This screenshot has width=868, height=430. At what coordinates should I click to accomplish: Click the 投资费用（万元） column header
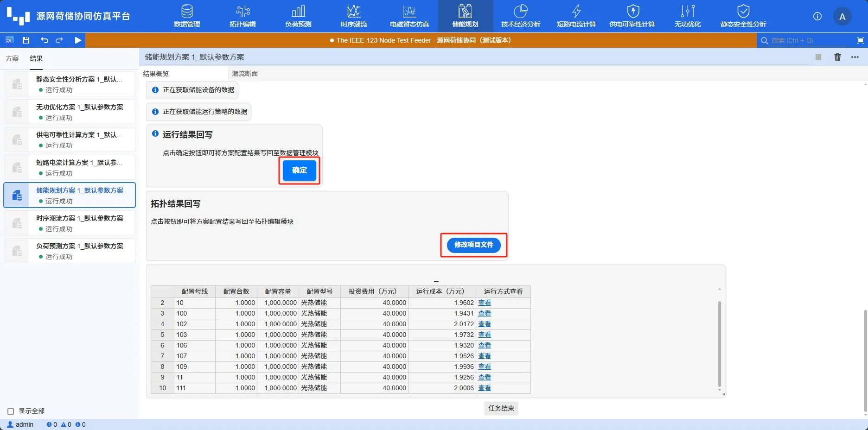(375, 291)
